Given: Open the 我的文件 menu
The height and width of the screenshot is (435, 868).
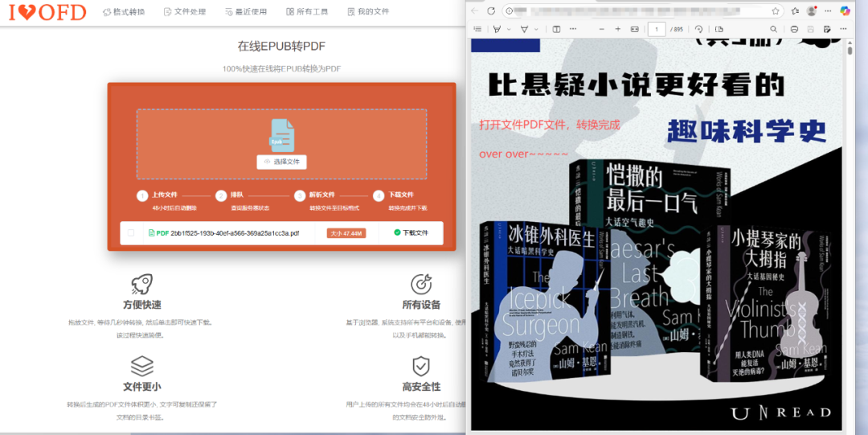Looking at the screenshot, I should [368, 11].
